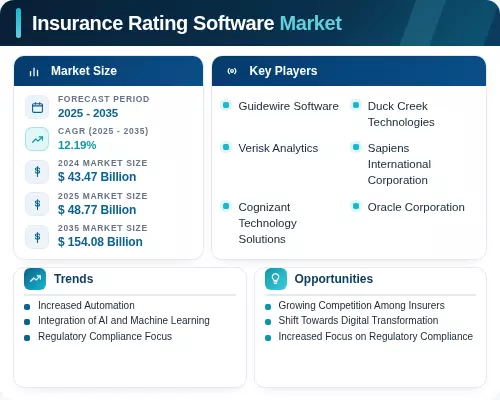This screenshot has height=400, width=500.
Task: Click the bullet marker beside Sapiens International
Action: pos(356,147)
